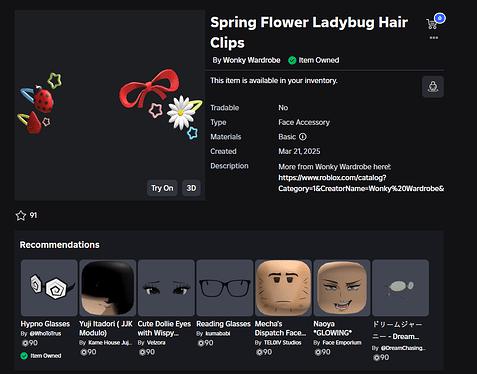Image resolution: width=477 pixels, height=374 pixels.
Task: Click the 91 favorites count
Action: (x=33, y=215)
